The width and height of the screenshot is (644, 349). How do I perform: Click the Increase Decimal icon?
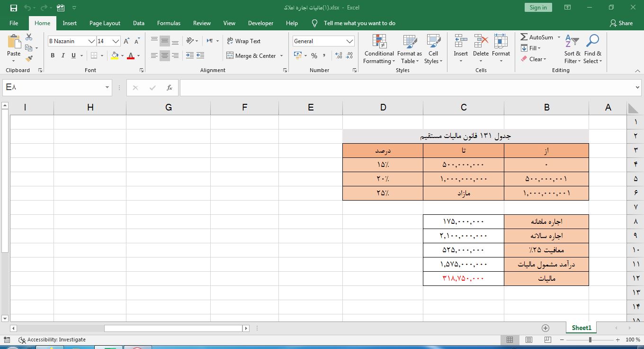tap(339, 55)
